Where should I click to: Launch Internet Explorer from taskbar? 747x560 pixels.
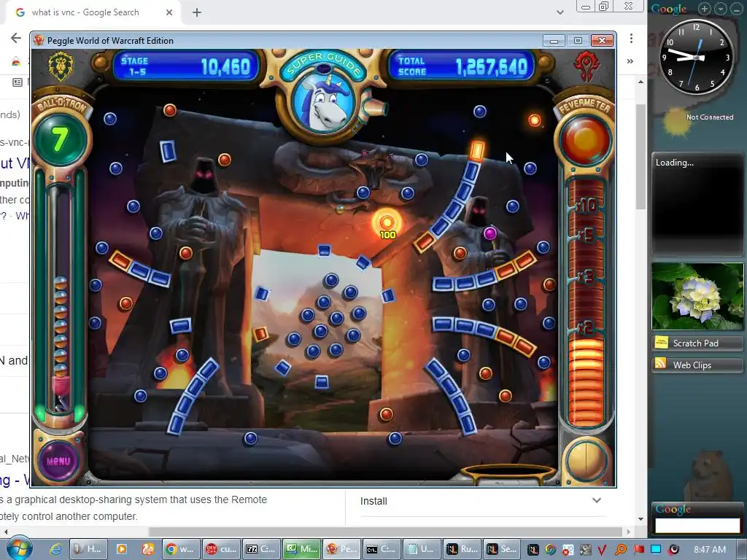pyautogui.click(x=55, y=549)
